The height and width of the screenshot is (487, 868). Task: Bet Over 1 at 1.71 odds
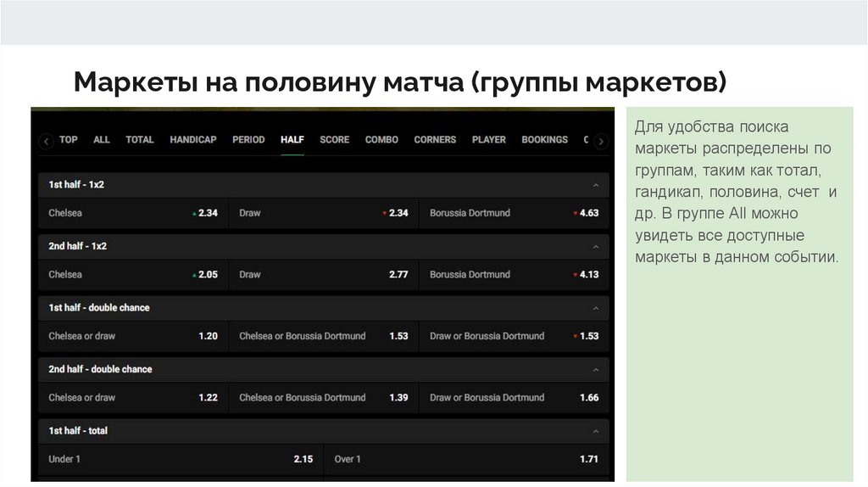click(467, 459)
